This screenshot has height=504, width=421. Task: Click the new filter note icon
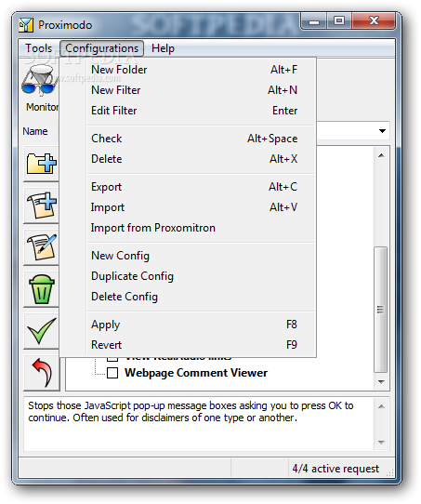pyautogui.click(x=42, y=206)
